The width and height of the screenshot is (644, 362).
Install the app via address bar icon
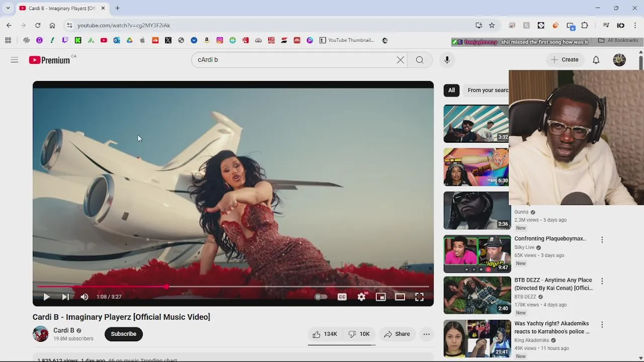[x=479, y=25]
